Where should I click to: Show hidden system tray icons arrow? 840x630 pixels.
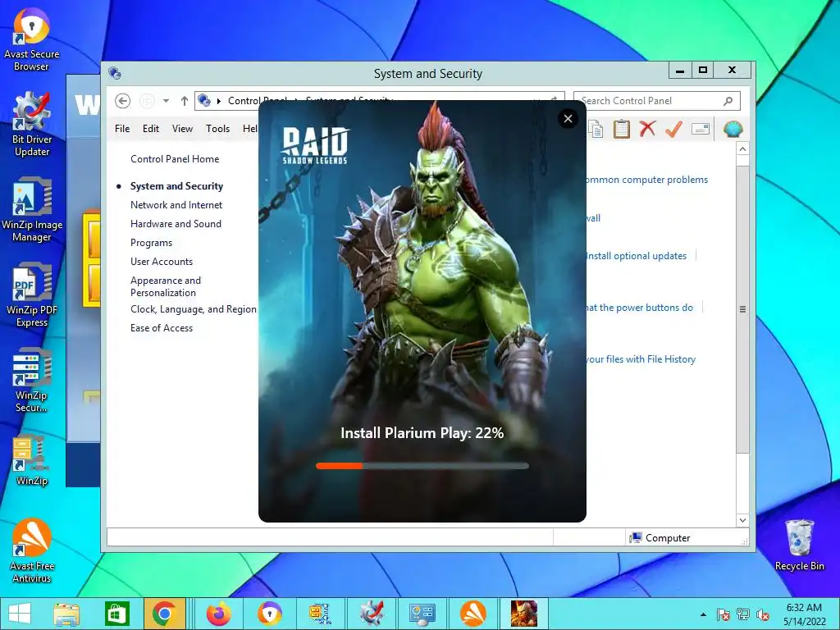coord(703,614)
